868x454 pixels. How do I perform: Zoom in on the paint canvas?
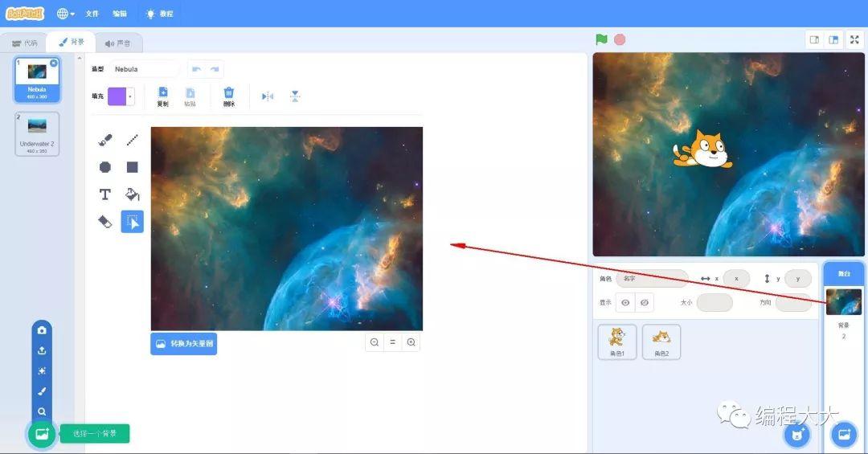click(x=411, y=342)
